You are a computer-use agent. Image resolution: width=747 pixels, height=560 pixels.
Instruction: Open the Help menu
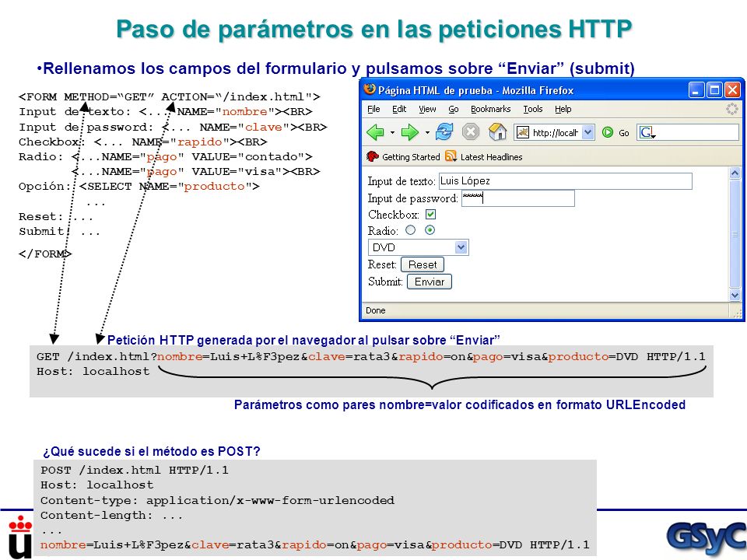pyautogui.click(x=563, y=109)
